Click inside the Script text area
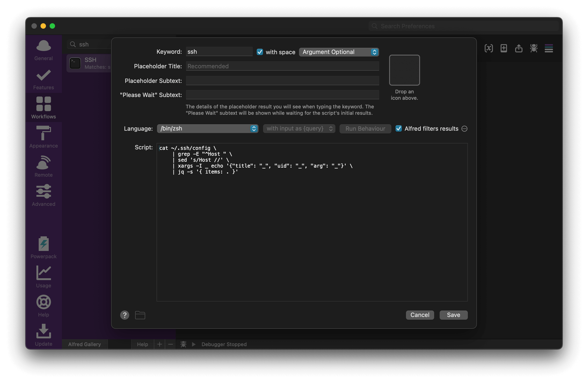Screen dimensions: 588x383 [312, 222]
